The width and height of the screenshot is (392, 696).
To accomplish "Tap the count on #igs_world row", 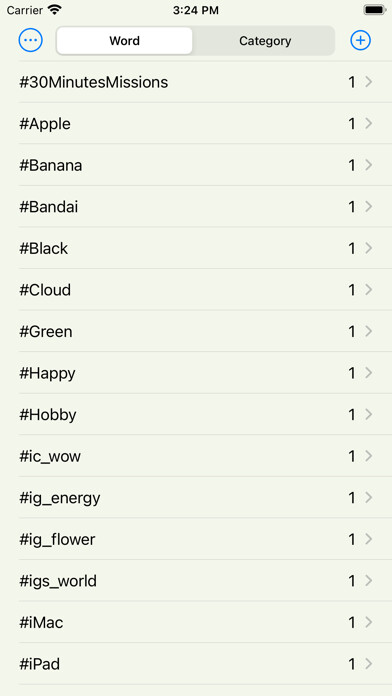I will tap(352, 581).
